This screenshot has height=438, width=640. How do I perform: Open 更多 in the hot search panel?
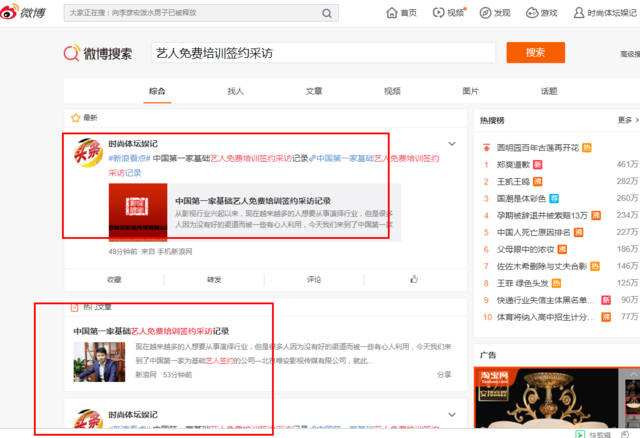[628, 120]
